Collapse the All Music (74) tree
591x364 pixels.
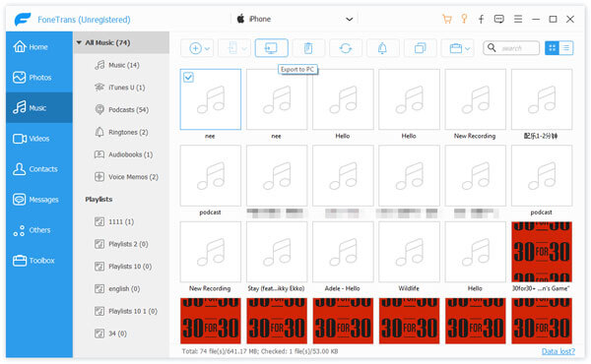[79, 42]
